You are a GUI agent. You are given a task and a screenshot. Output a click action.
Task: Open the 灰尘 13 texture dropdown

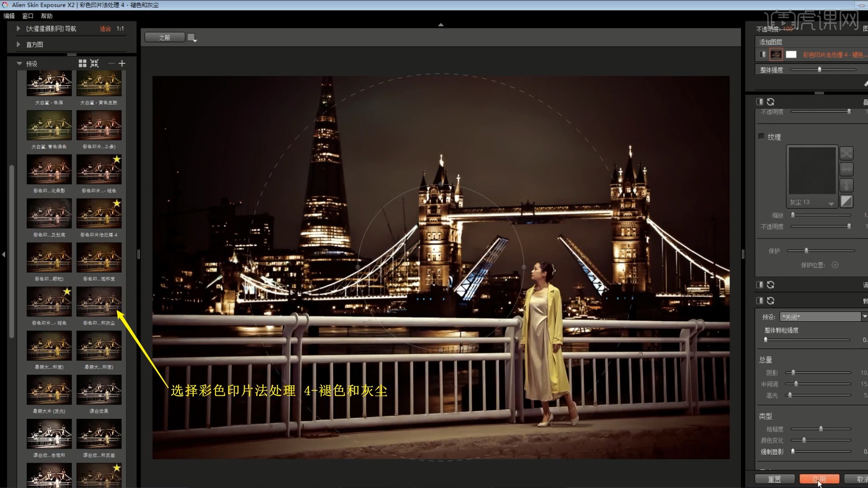click(812, 202)
